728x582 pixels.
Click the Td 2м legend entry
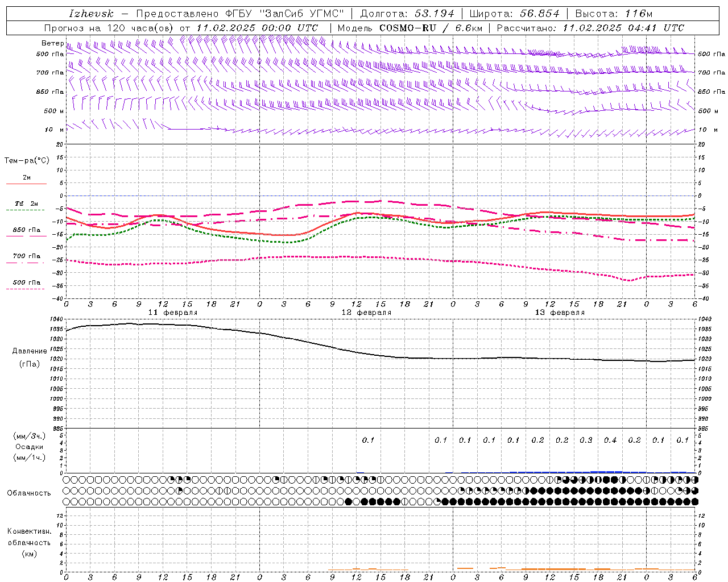tap(27, 203)
